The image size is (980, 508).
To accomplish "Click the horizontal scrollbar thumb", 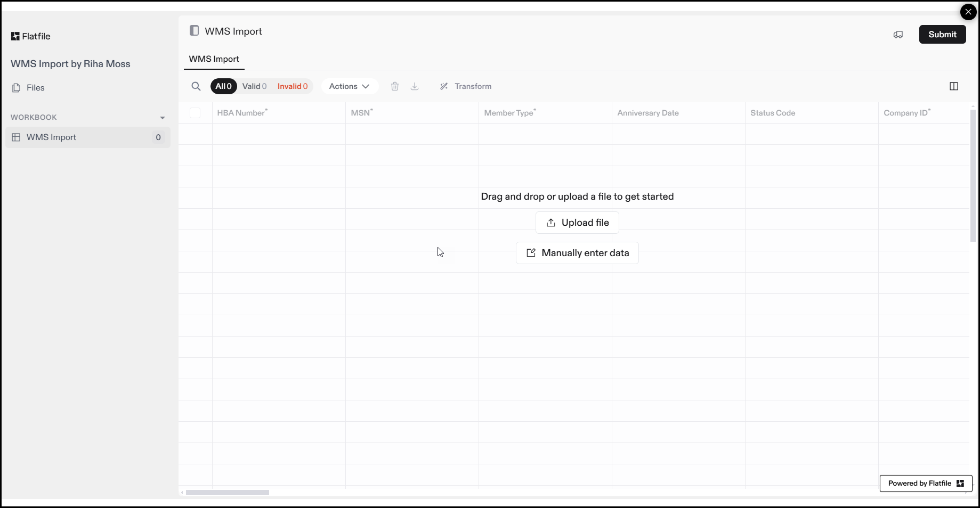I will click(228, 493).
